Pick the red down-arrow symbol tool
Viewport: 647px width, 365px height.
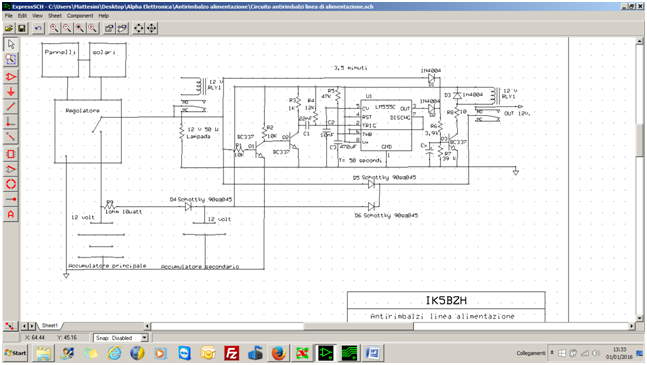click(11, 92)
